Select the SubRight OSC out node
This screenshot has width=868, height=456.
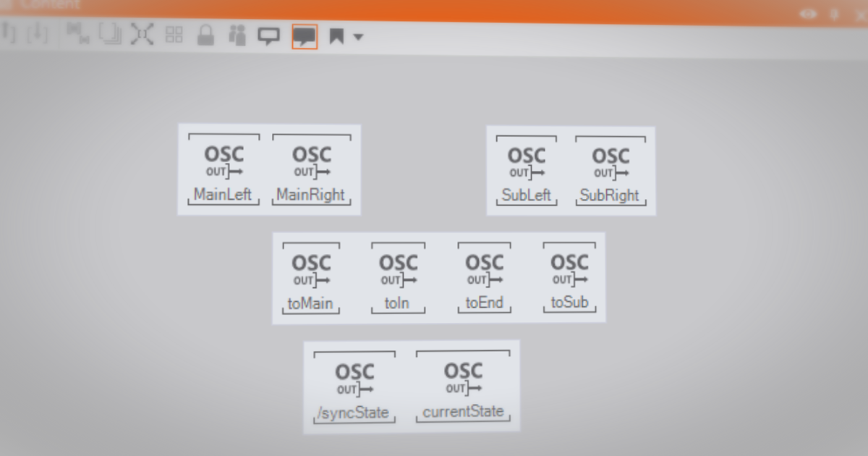click(610, 170)
